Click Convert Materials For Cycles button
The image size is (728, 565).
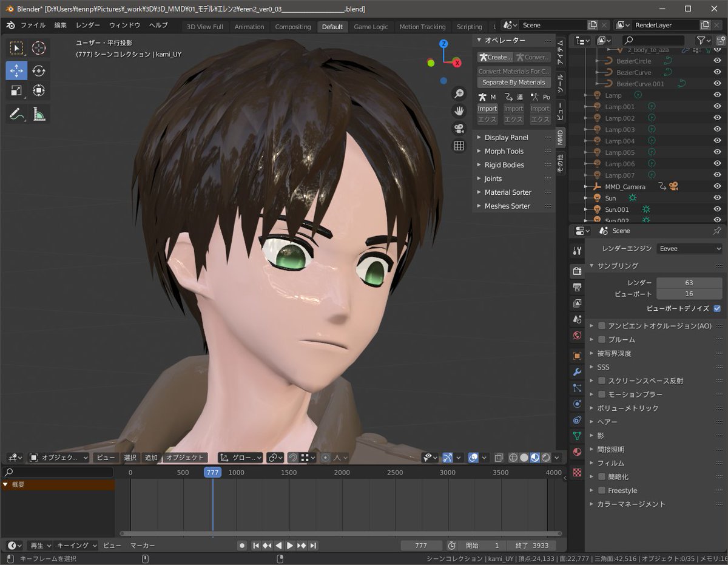pos(513,71)
